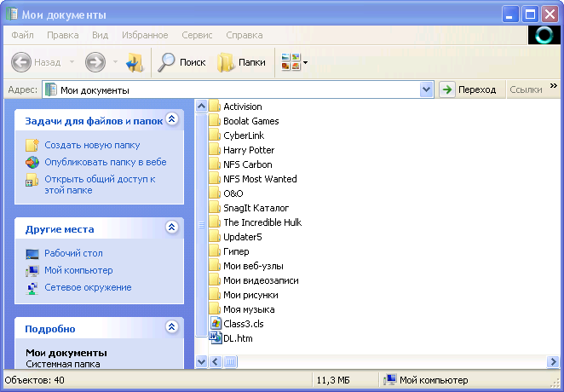Select folder icon of Гипер
The width and height of the screenshot is (564, 392).
(x=215, y=251)
